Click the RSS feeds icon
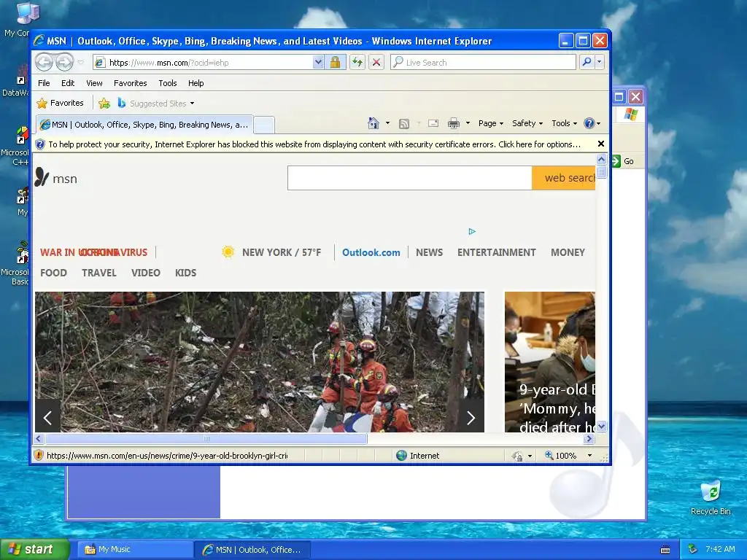The width and height of the screenshot is (747, 560). click(404, 124)
